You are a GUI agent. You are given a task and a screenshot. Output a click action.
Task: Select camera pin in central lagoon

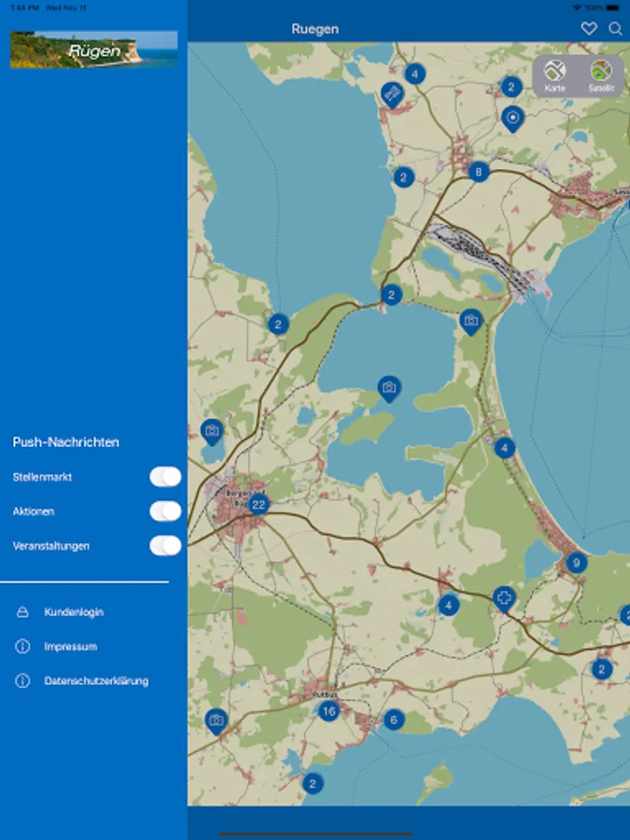tap(389, 388)
